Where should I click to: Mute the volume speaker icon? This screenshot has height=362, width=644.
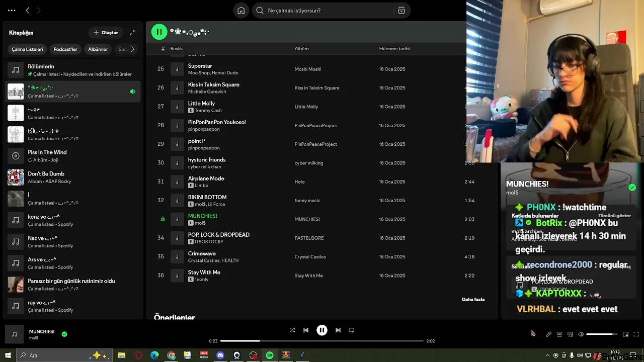point(581,334)
